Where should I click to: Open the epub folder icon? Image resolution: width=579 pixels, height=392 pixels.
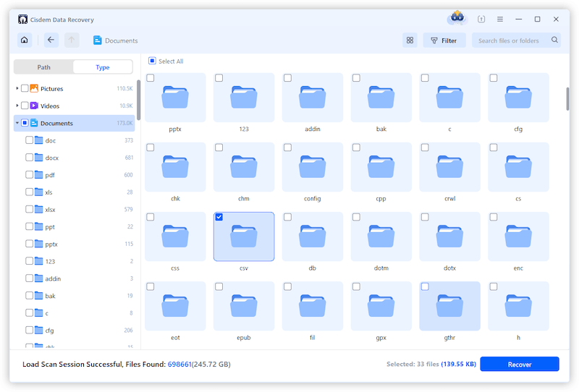(244, 306)
